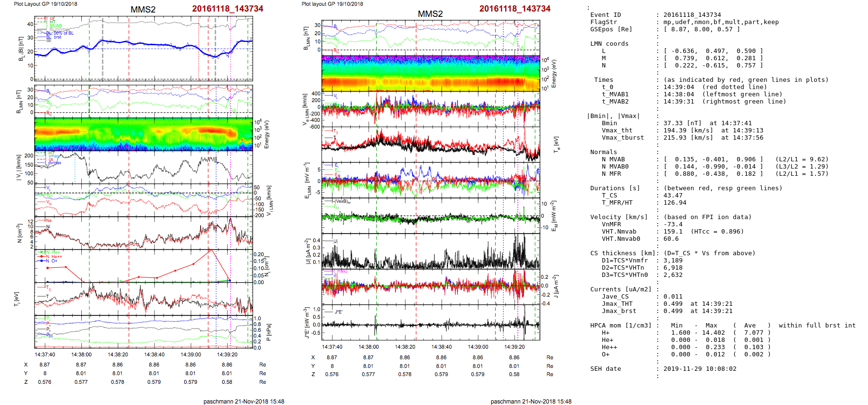
Task: Click the ion energy spectrogram in left plot
Action: (x=143, y=134)
